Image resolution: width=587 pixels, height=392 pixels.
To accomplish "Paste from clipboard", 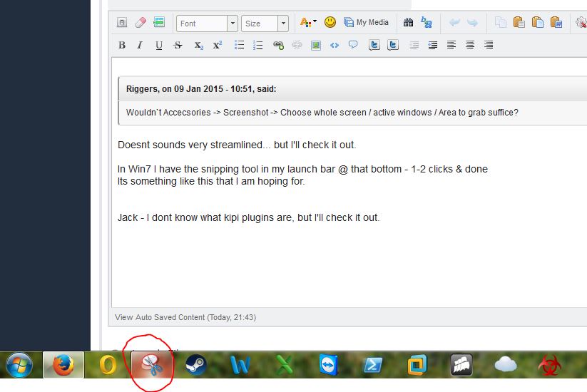I will point(519,23).
